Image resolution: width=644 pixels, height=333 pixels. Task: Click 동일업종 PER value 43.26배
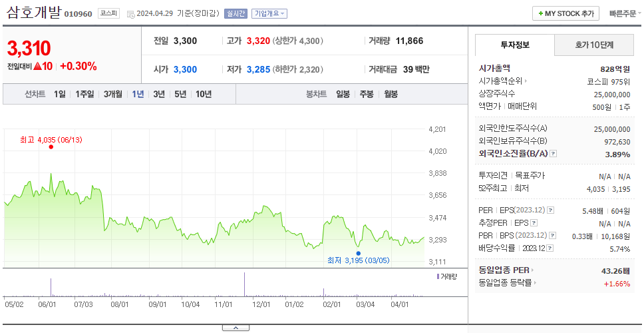coord(615,271)
